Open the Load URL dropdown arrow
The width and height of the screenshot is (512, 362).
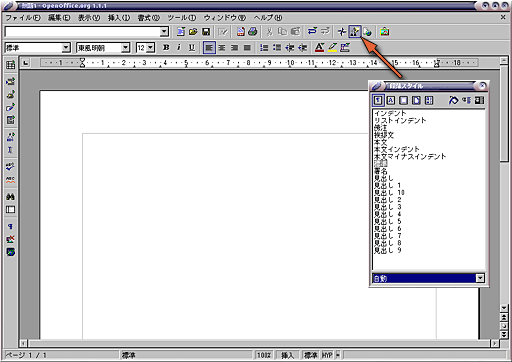164,32
